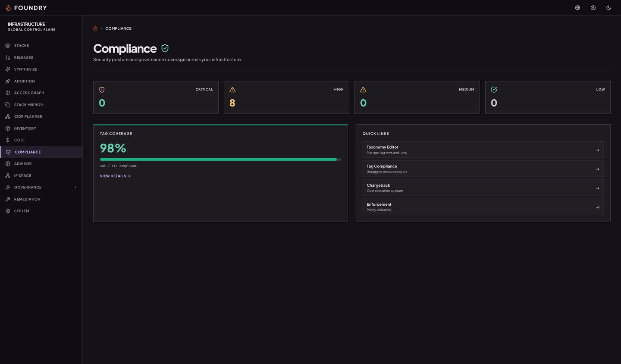The height and width of the screenshot is (364, 621).
Task: Click the Quick Links section heading
Action: coord(376,134)
